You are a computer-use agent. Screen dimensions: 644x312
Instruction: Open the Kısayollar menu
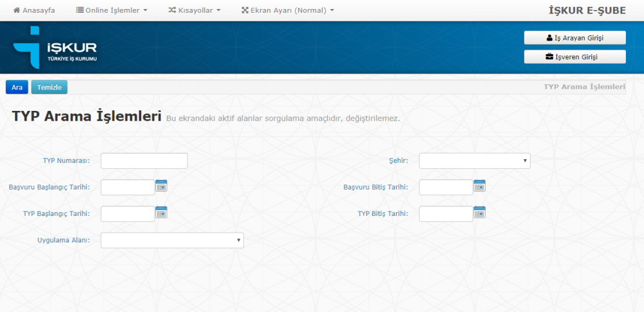point(194,10)
